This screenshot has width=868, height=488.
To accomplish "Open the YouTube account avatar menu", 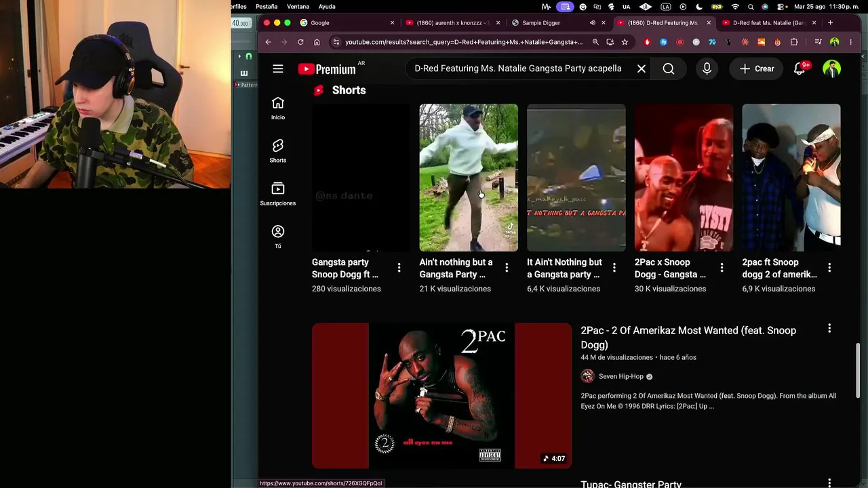I will (x=831, y=68).
